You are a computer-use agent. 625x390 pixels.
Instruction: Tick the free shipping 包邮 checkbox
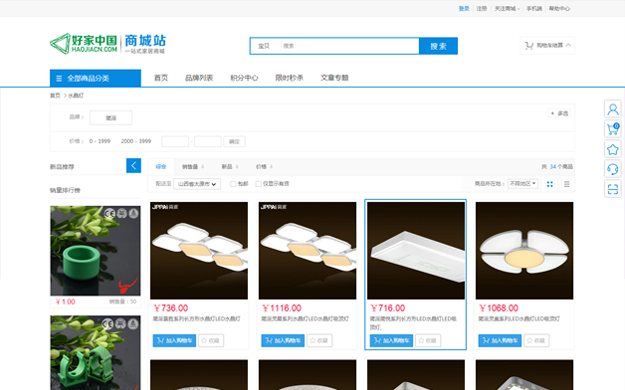point(233,184)
